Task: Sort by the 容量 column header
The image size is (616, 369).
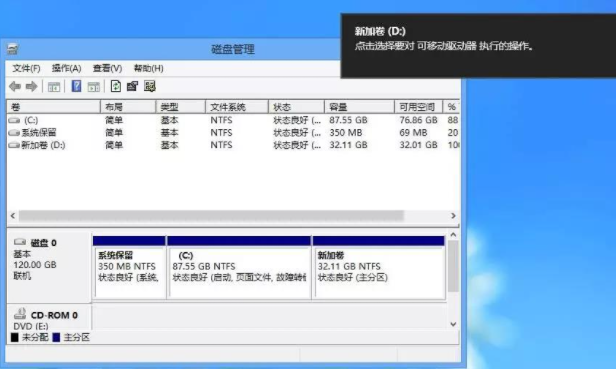Action: tap(359, 106)
